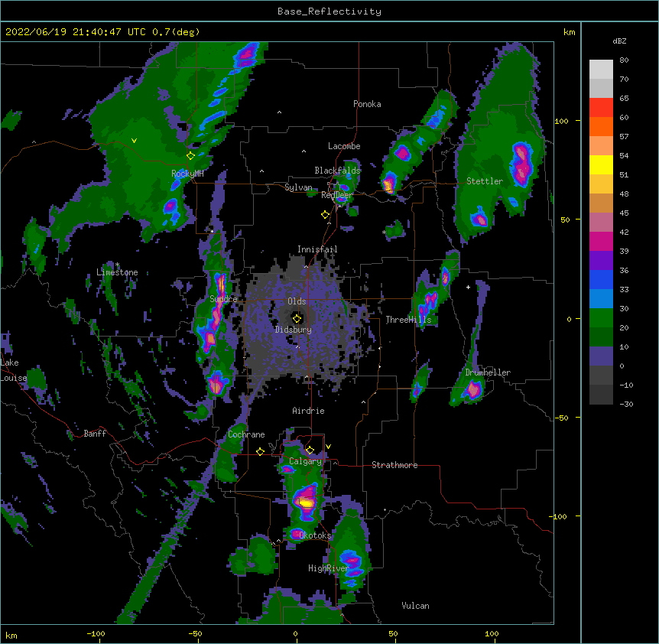
Task: Pick the slate blue 0-10 dBZ swatch
Action: (601, 356)
